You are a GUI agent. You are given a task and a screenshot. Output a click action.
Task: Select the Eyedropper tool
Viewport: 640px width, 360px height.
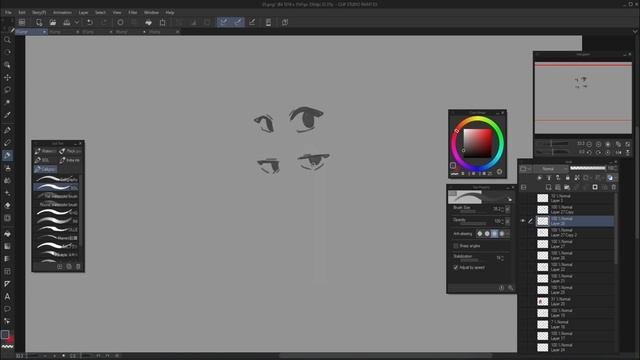pyautogui.click(x=7, y=115)
